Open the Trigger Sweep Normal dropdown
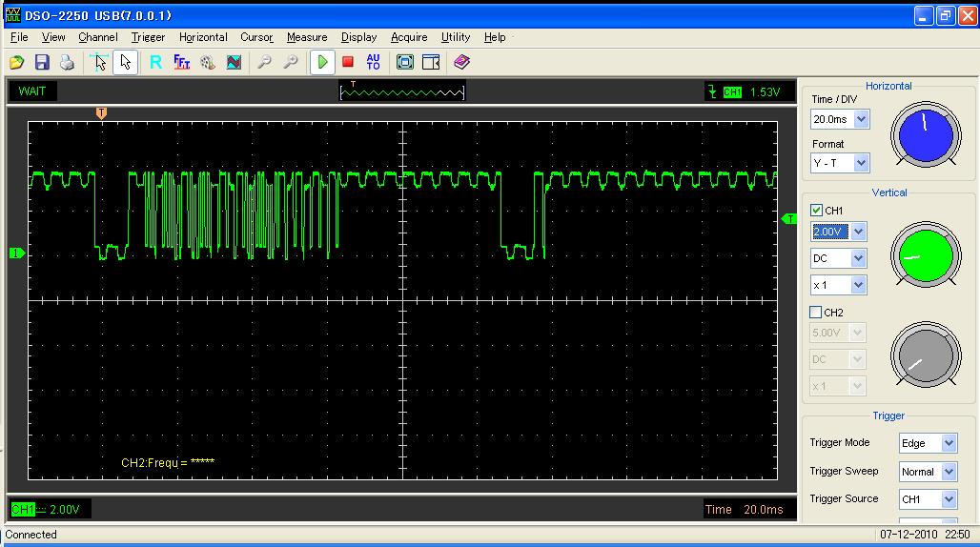 point(949,472)
